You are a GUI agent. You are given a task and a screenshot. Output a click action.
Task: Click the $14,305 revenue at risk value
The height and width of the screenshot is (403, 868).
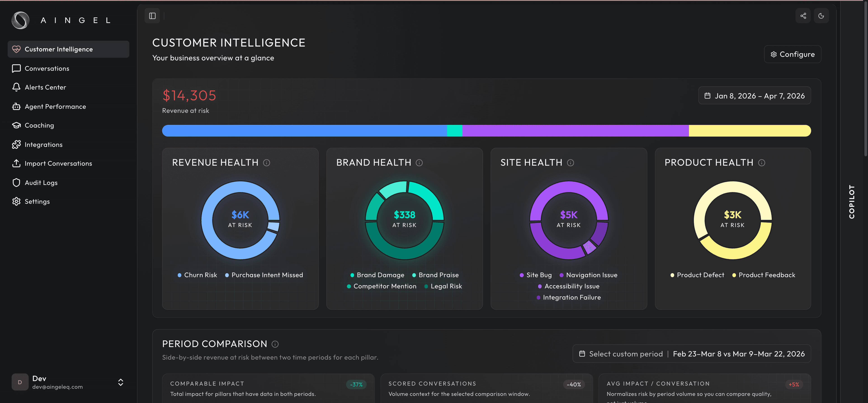(189, 96)
